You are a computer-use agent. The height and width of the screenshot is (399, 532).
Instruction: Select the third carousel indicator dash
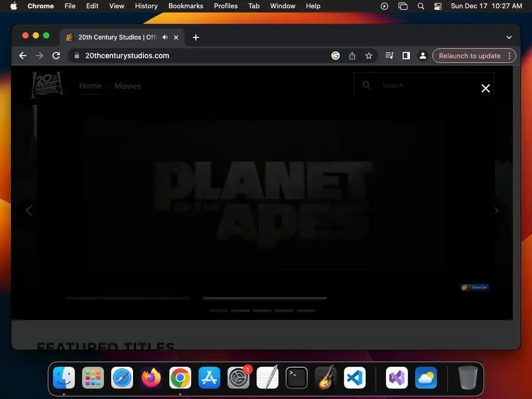pos(262,311)
